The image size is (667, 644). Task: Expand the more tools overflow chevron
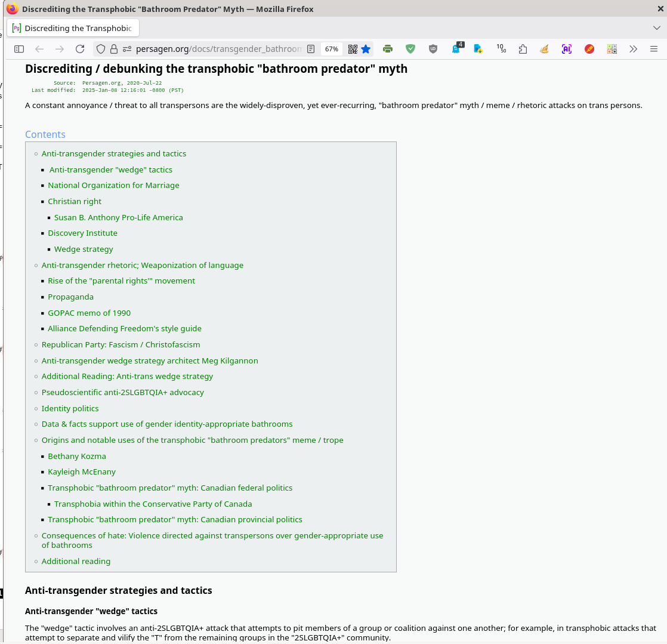click(x=634, y=49)
